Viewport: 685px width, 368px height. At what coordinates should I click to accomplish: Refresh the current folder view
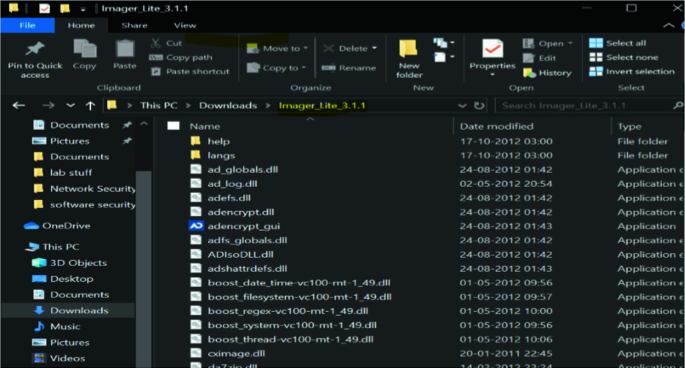pyautogui.click(x=479, y=105)
